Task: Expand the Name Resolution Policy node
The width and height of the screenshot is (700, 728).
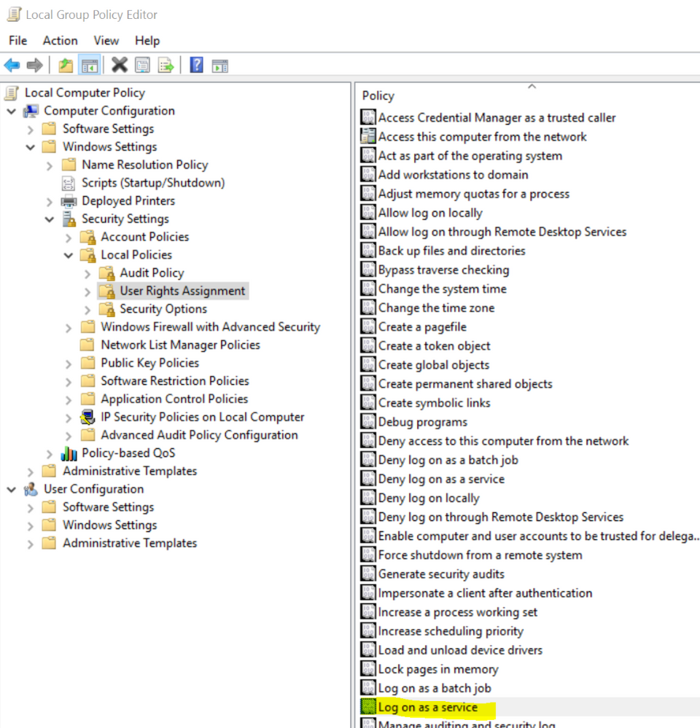Action: click(x=48, y=165)
